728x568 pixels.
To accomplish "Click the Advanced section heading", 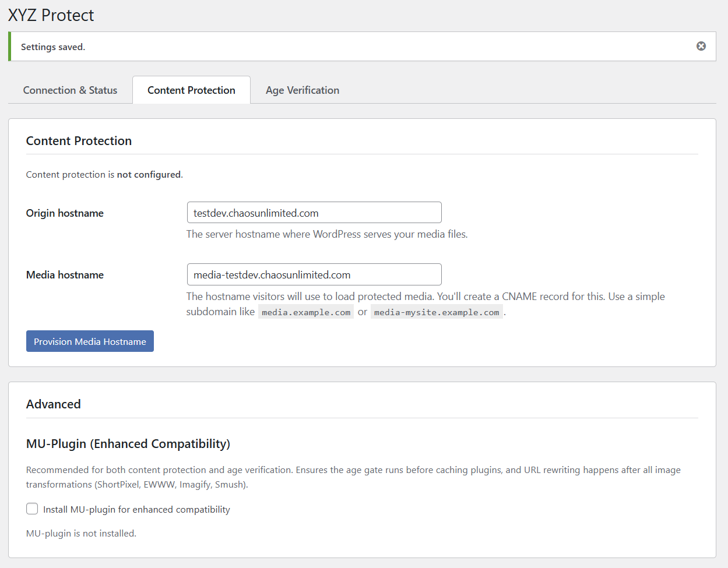I will [53, 404].
